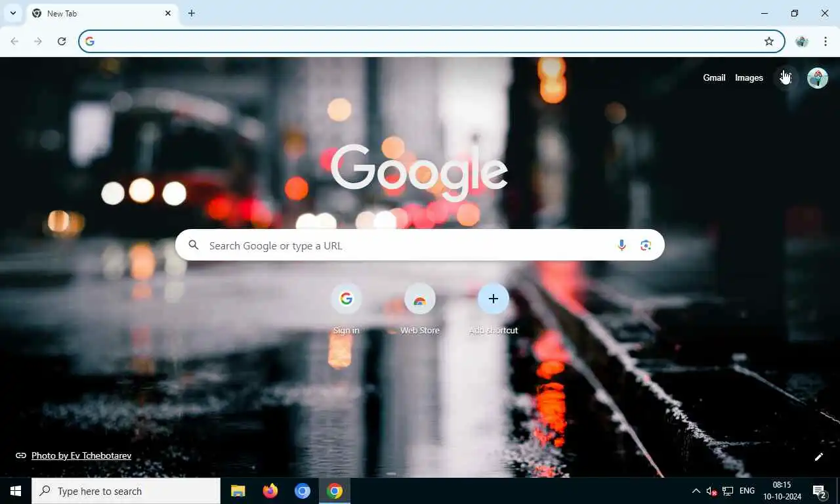Open Photo by Ev Tchebotarev link

point(81,455)
